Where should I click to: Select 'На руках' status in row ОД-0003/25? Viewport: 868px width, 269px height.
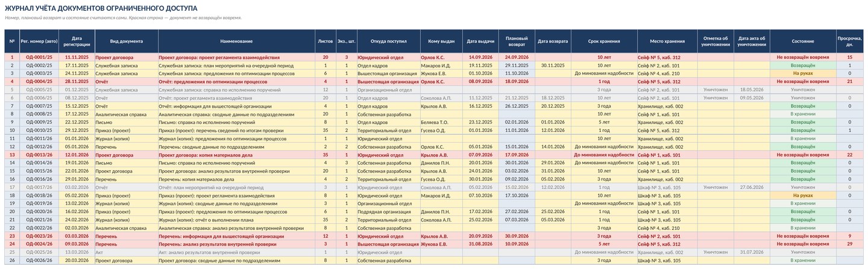[803, 73]
